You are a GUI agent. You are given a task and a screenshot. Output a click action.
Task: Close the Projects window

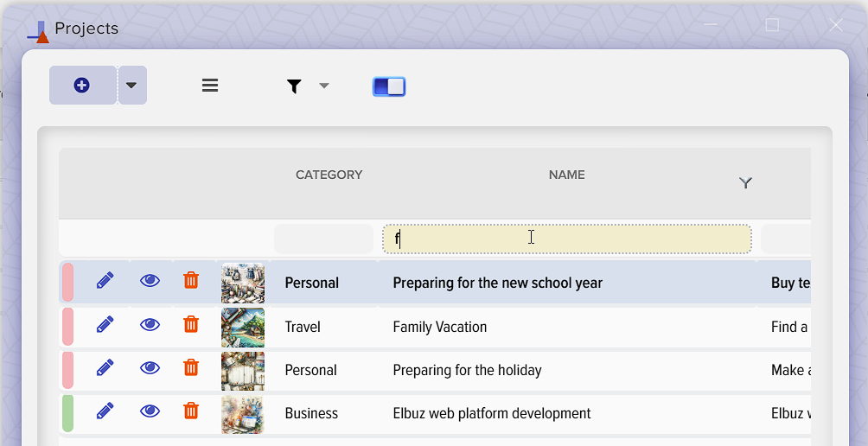pyautogui.click(x=836, y=25)
